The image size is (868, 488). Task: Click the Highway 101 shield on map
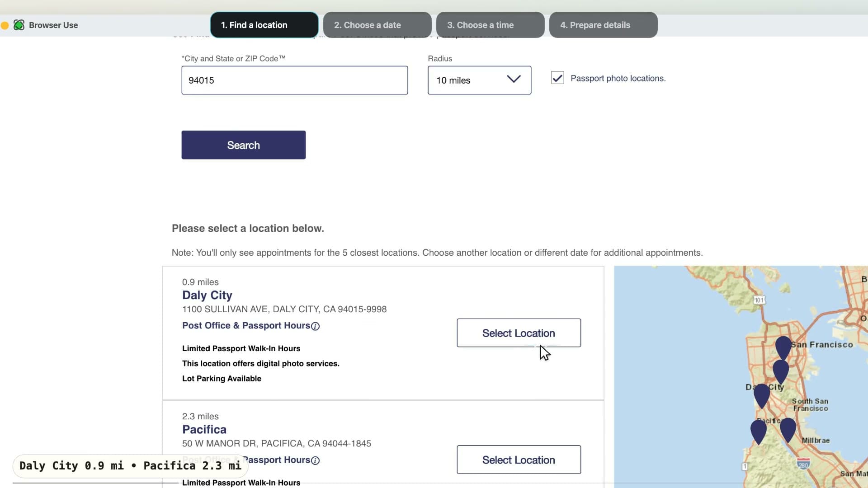(759, 300)
